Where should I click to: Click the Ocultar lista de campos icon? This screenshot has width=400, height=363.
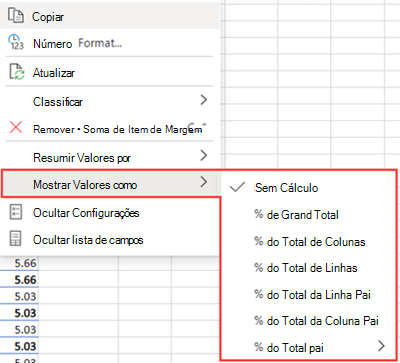15,239
